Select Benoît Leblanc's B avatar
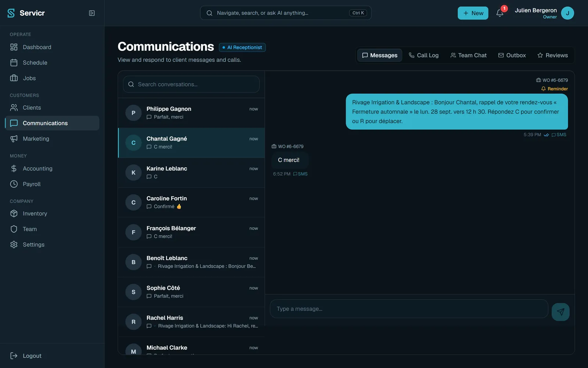The image size is (588, 368). (133, 262)
